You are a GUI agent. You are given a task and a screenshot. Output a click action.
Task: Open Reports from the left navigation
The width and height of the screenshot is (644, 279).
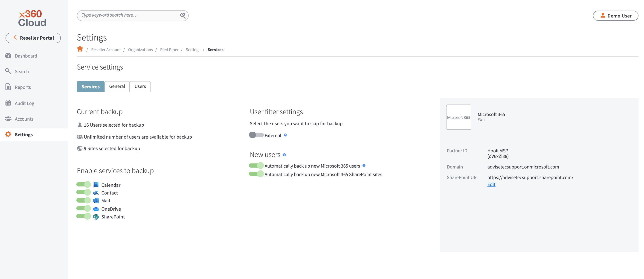coord(23,87)
